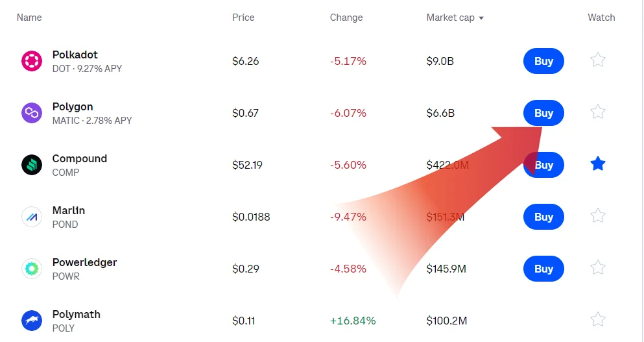644x342 pixels.
Task: Click the Compound COMP logo icon
Action: [32, 165]
